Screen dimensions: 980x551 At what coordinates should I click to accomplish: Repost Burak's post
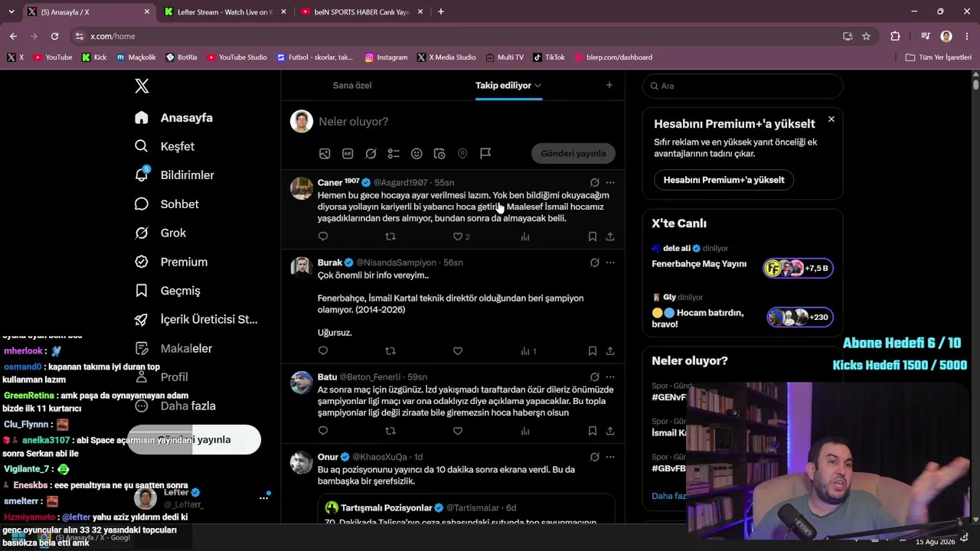coord(390,350)
